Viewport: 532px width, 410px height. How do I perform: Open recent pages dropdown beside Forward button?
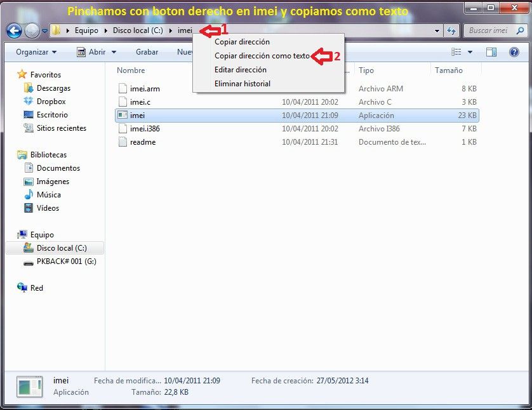44,31
